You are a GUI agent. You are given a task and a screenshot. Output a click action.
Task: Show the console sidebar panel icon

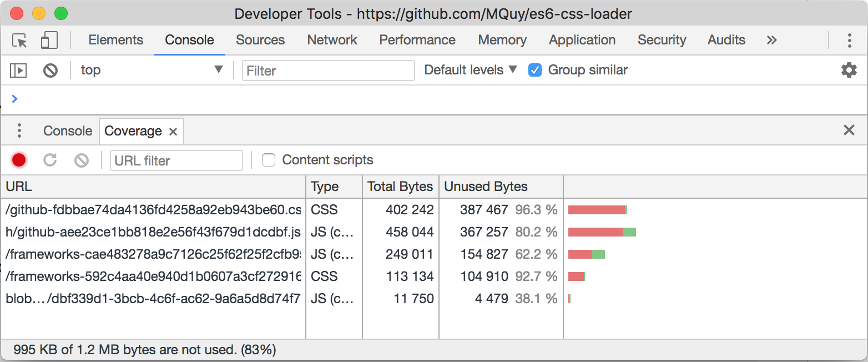point(18,71)
